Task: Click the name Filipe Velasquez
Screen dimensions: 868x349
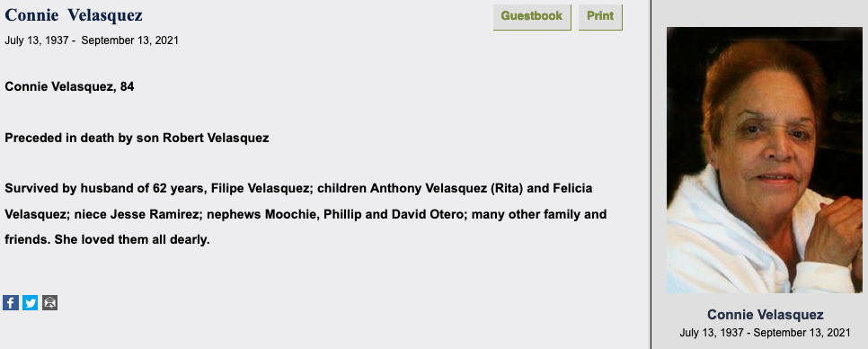Action: point(261,188)
